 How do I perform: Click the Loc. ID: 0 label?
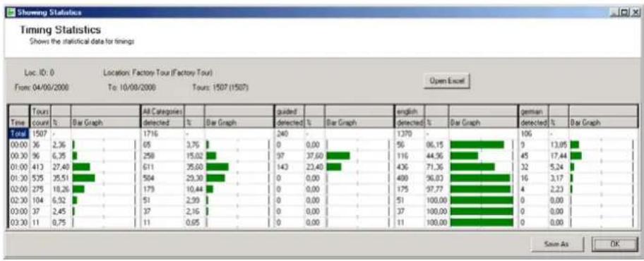40,73
